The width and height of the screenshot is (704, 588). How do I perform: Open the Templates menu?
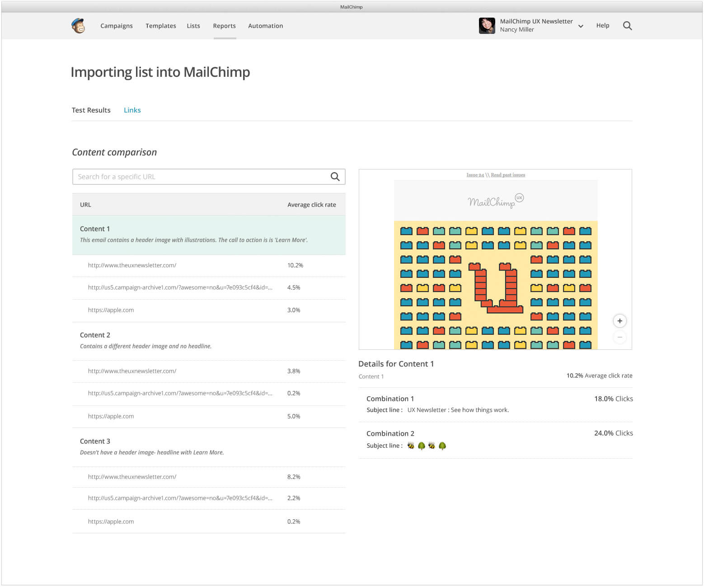pos(161,26)
